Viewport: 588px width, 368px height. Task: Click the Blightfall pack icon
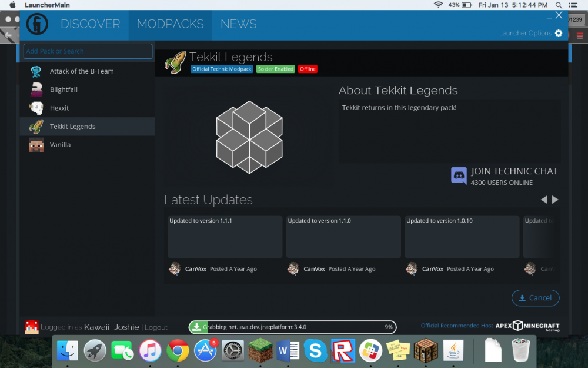[x=36, y=89]
